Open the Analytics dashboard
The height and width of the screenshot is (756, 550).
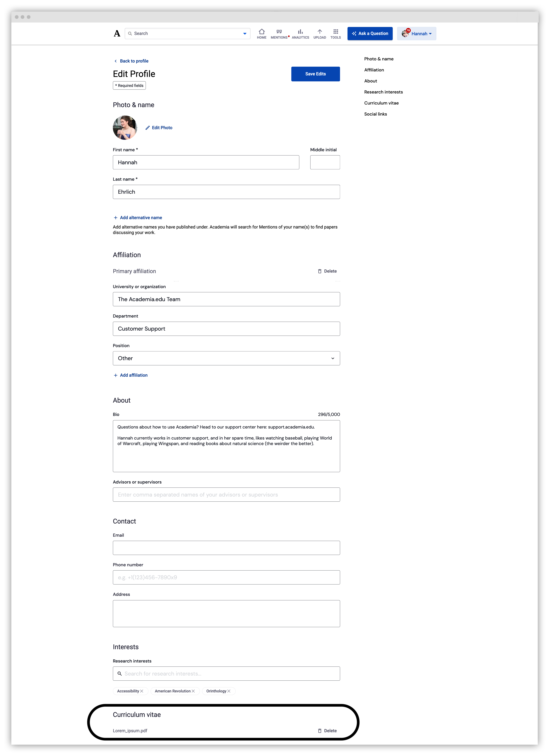(x=300, y=32)
